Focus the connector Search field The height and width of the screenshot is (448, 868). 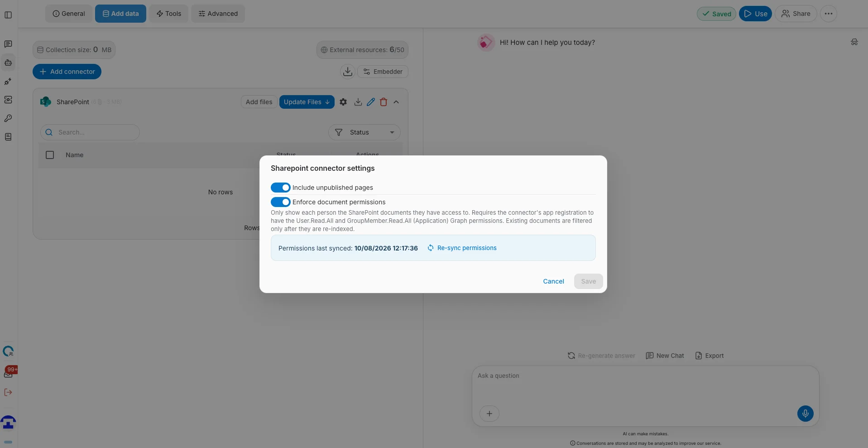(90, 132)
